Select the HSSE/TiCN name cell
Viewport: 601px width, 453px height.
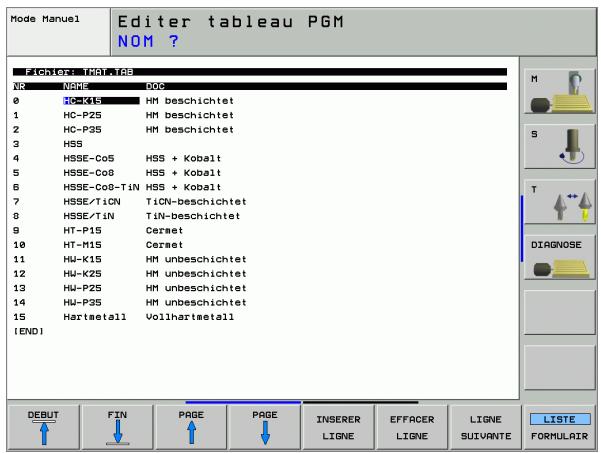(x=92, y=202)
